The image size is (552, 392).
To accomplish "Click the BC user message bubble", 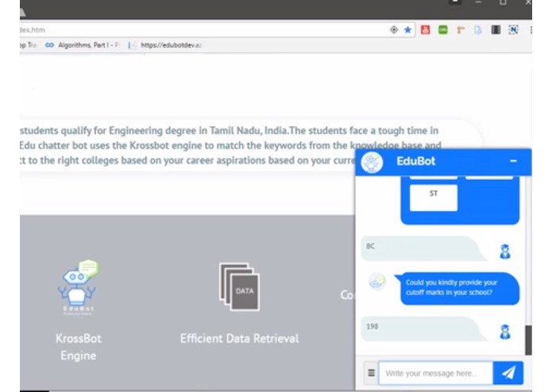I will click(424, 248).
